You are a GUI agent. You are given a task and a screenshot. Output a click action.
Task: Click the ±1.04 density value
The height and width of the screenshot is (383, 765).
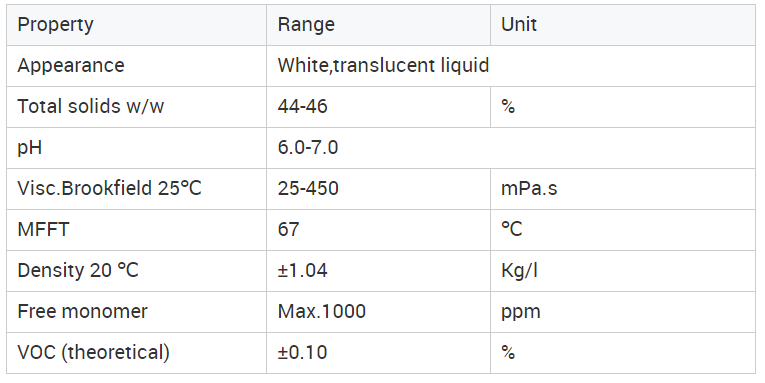point(302,270)
